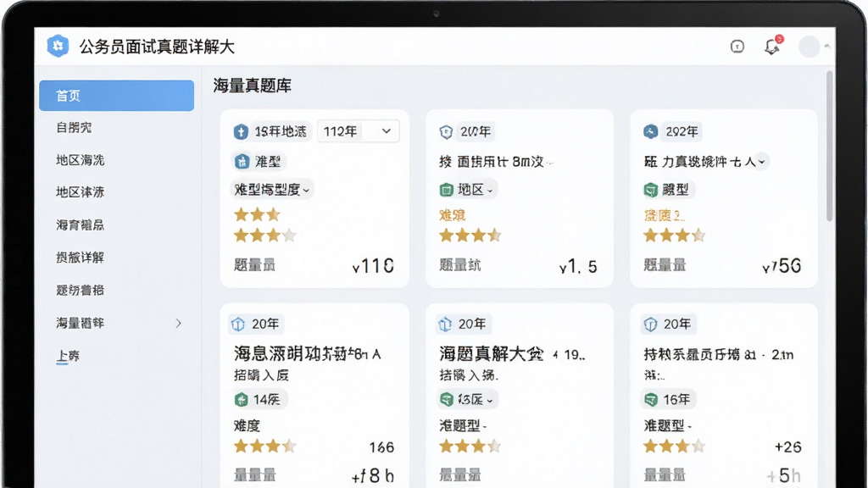Click the 292年 year tag

[682, 131]
